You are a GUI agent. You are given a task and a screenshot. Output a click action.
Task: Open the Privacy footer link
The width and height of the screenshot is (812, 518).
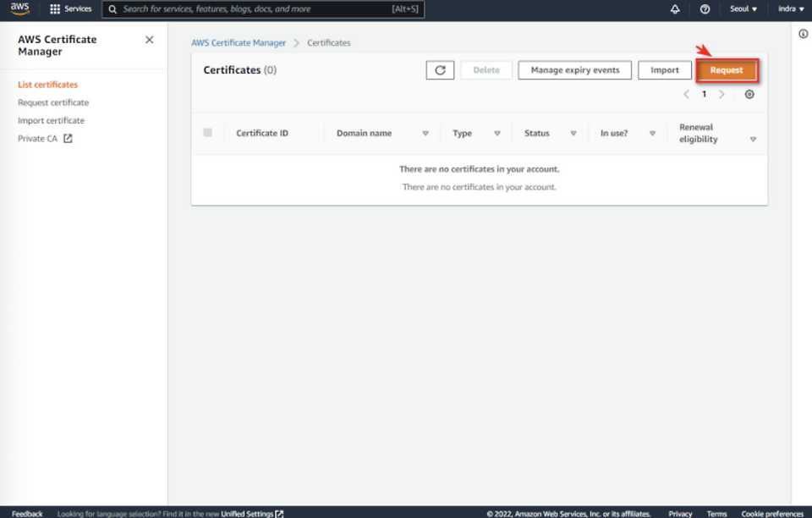click(x=680, y=513)
